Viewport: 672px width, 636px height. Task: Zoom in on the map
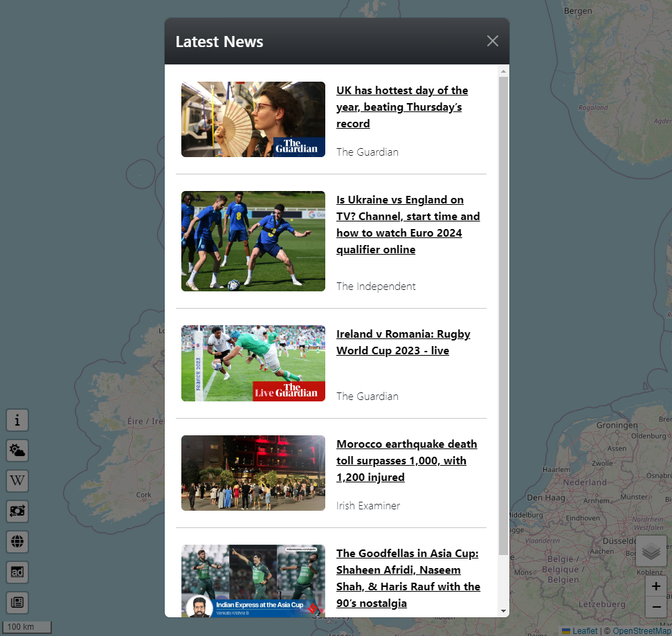click(x=655, y=587)
